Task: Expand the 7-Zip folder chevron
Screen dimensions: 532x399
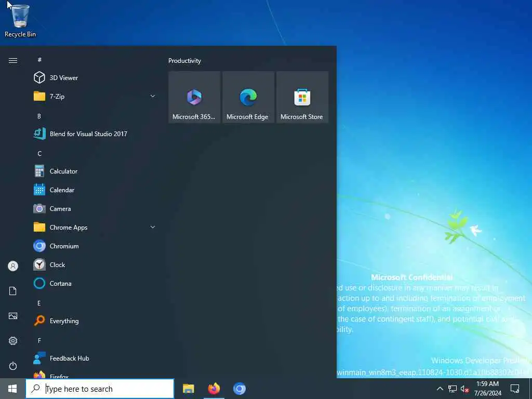Action: 153,96
